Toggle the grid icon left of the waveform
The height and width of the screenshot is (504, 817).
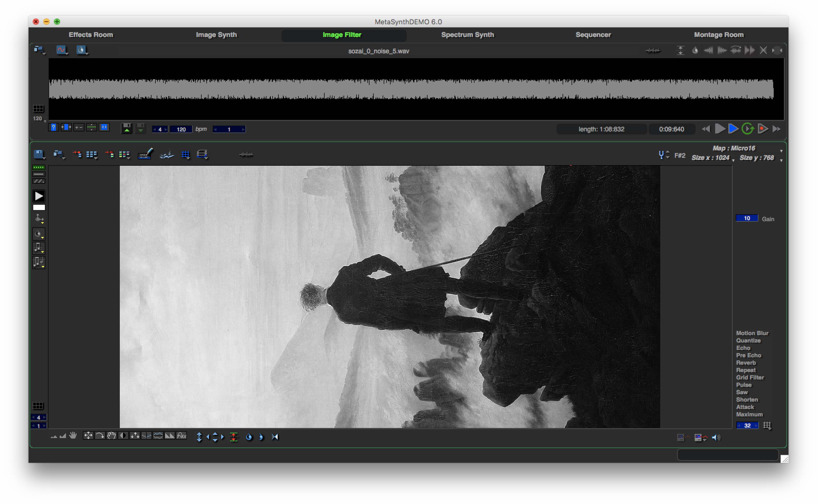point(38,109)
